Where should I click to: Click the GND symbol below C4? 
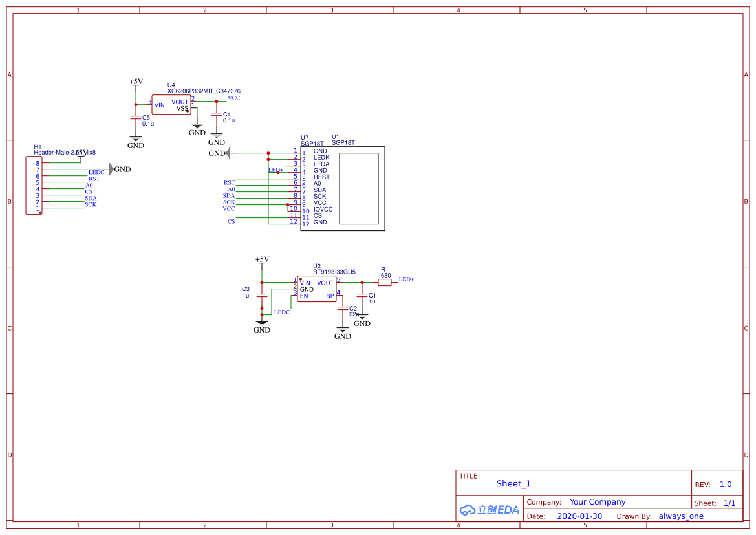(217, 139)
